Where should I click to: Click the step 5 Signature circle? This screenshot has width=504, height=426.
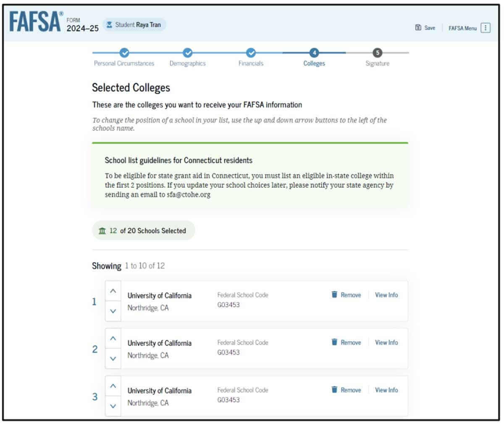[x=378, y=53]
